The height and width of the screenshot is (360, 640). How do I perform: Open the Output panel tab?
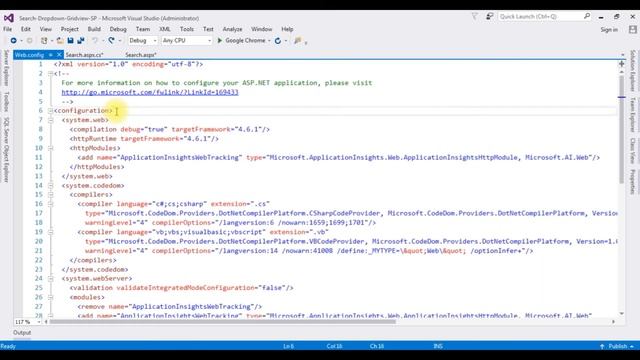22,333
